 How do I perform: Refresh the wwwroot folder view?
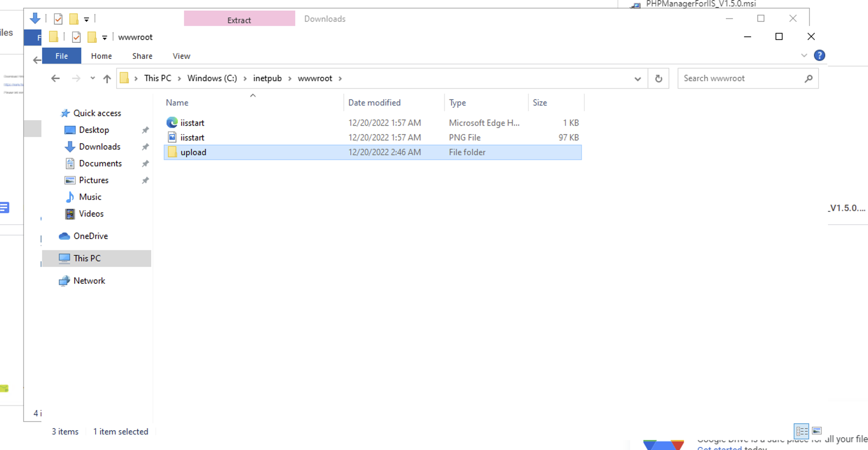(659, 78)
